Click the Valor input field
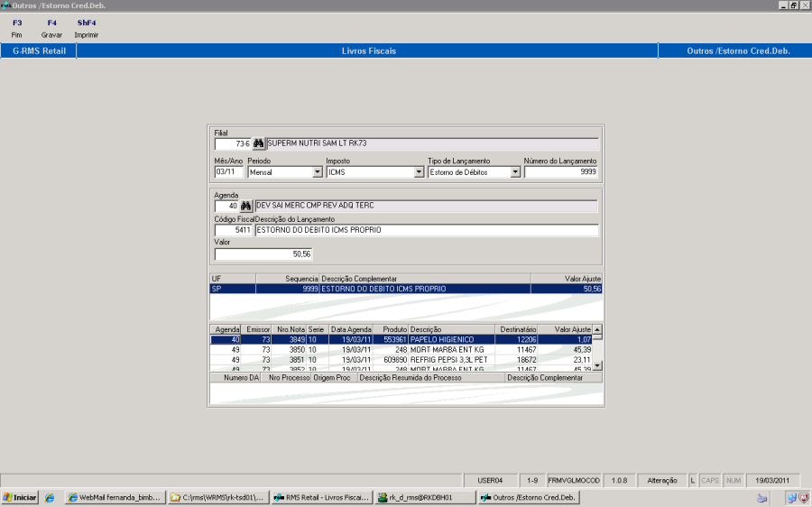Viewport: 812px width, 507px height. click(x=262, y=254)
